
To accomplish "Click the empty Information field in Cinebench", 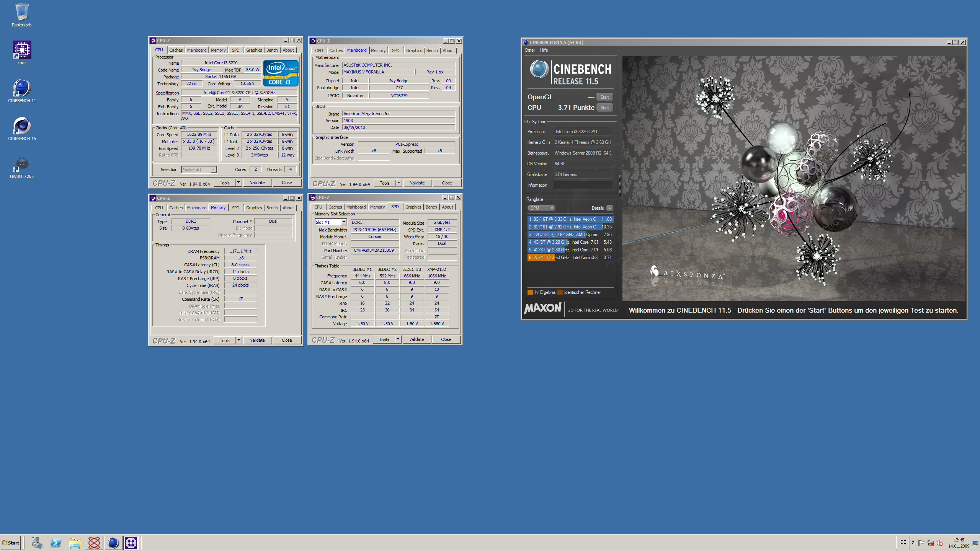I will coord(582,185).
